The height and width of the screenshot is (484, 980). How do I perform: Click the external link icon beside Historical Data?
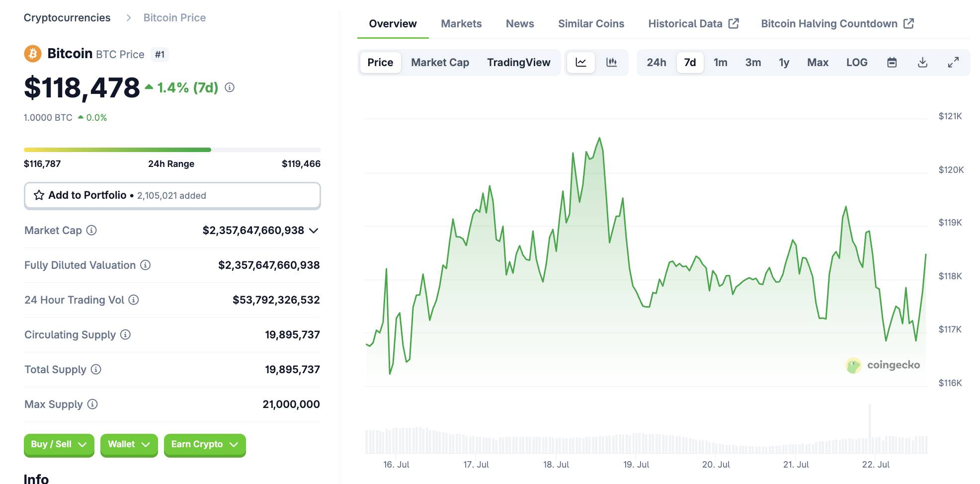pos(734,23)
